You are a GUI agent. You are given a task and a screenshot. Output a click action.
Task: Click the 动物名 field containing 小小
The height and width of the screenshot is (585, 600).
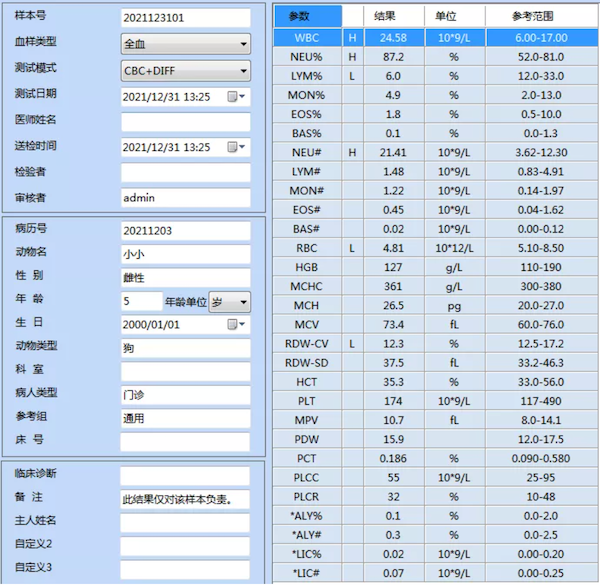pos(186,254)
